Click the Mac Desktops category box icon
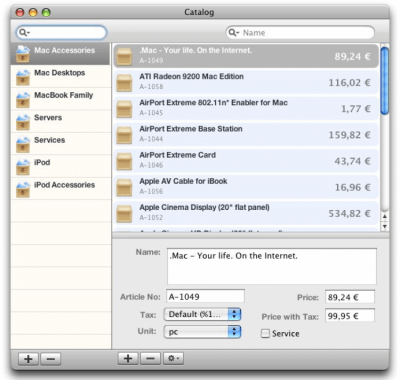Viewport: 400px width, 380px height. (x=23, y=77)
